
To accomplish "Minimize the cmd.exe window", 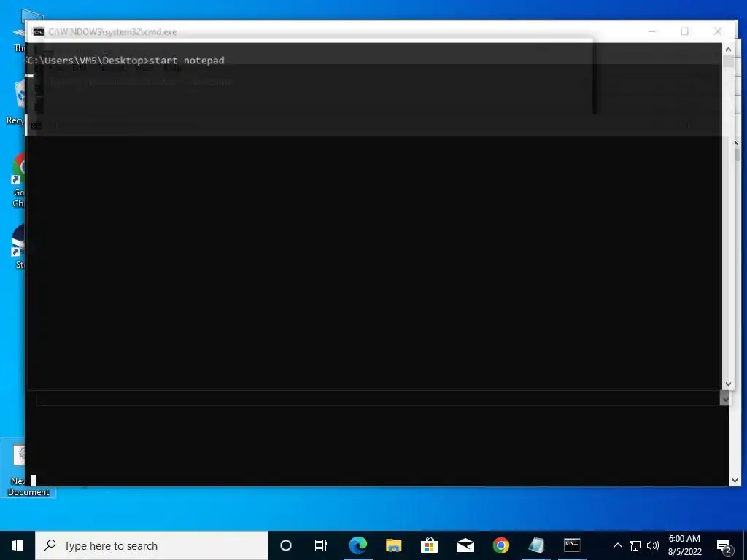I will point(651,31).
